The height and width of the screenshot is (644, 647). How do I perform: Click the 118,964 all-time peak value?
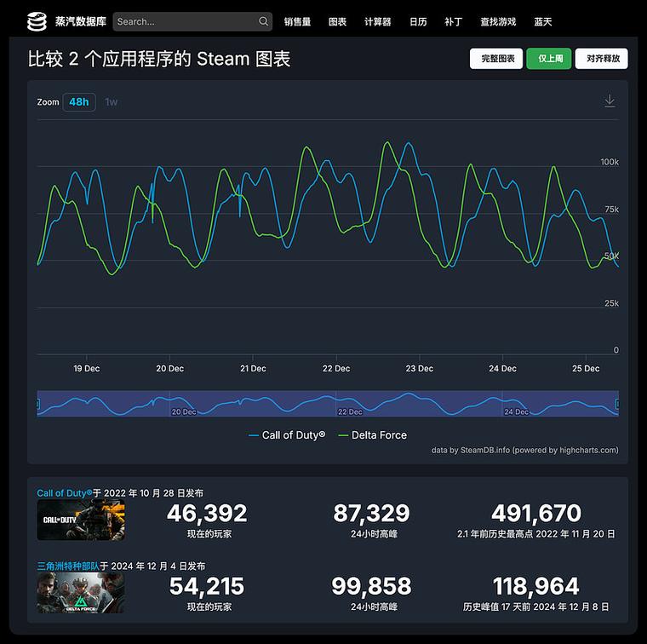pos(536,586)
